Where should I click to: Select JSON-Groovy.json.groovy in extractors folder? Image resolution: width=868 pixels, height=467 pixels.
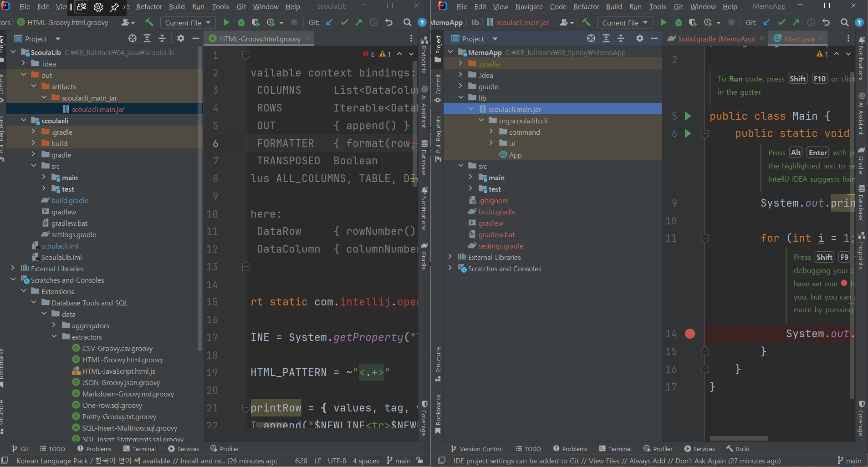121,382
